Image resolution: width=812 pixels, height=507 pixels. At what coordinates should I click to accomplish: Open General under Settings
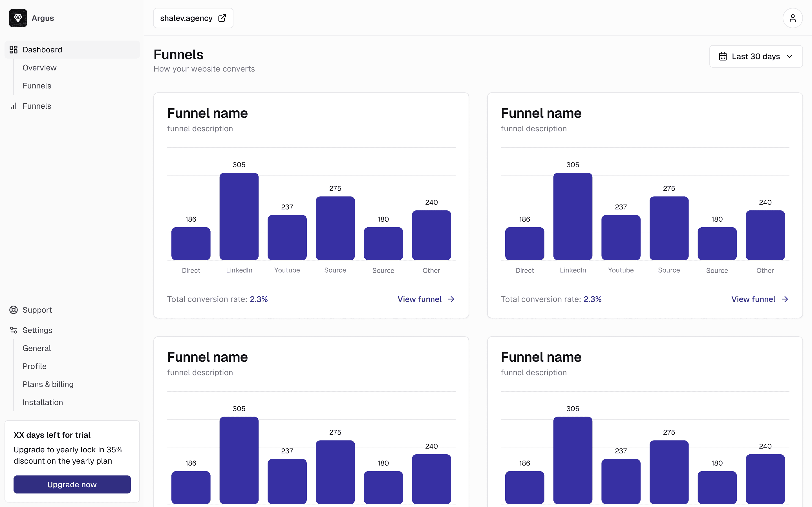pos(37,348)
